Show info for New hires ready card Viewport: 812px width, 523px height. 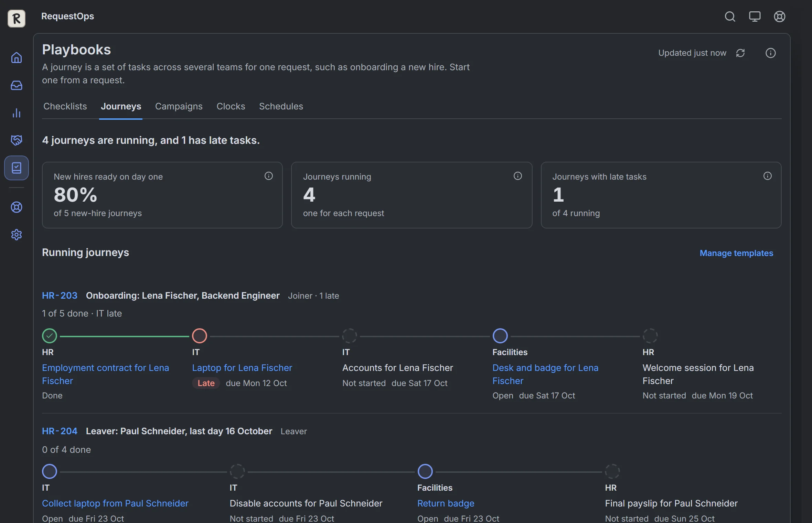coord(269,176)
